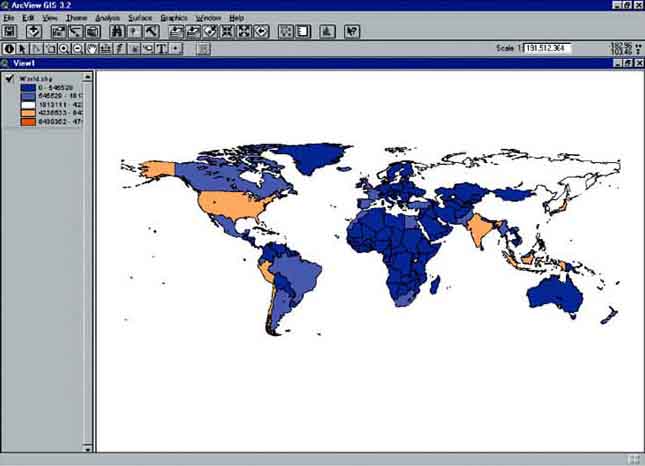Screen dimensions: 645x466
Task: Click the Save Project icon in toolbar
Action: click(10, 32)
